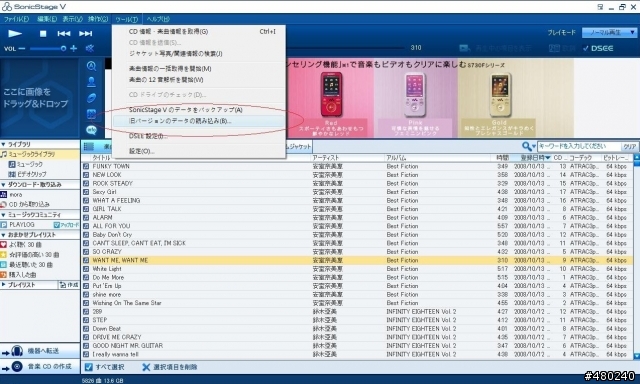Choose CD情報・楽曲情報を取得 menu entry
Image resolution: width=640 pixels, height=384 pixels.
(199, 31)
